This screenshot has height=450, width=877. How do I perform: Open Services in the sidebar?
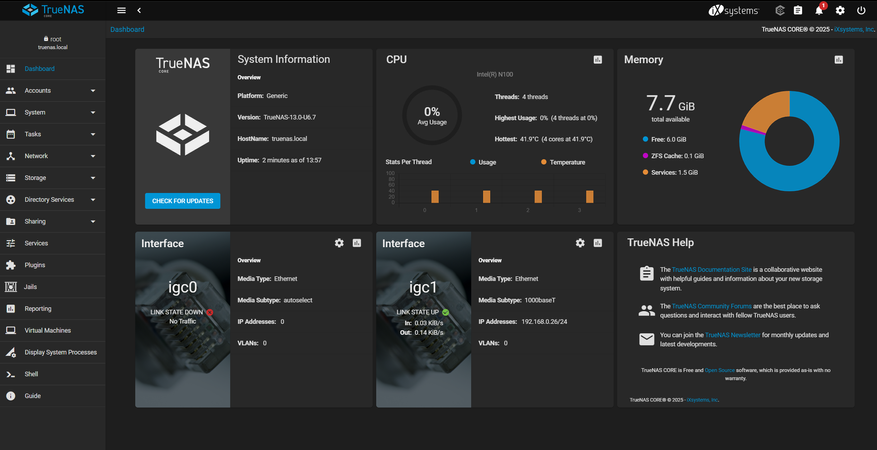36,243
